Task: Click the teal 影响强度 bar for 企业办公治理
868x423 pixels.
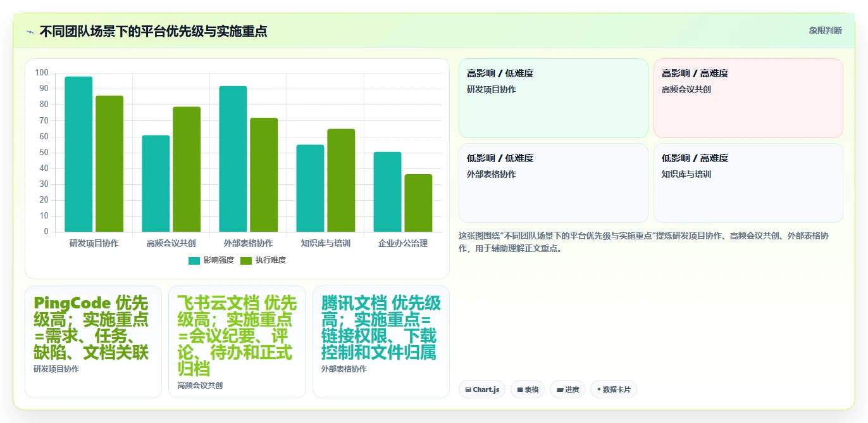Action: click(x=387, y=192)
